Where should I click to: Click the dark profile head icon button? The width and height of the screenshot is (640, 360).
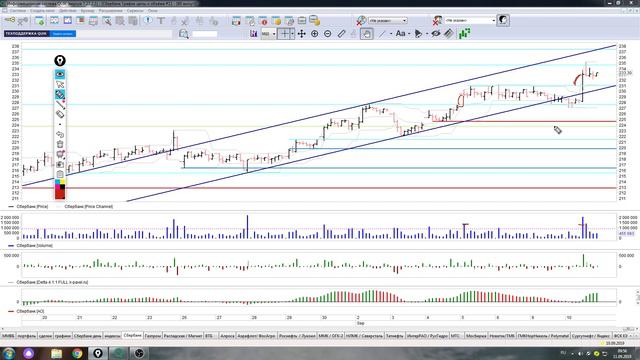pyautogui.click(x=503, y=20)
